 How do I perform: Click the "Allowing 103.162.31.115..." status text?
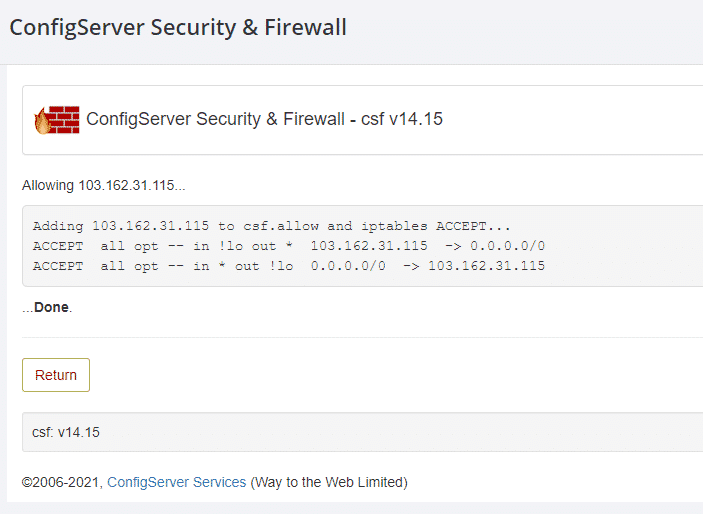coord(104,185)
